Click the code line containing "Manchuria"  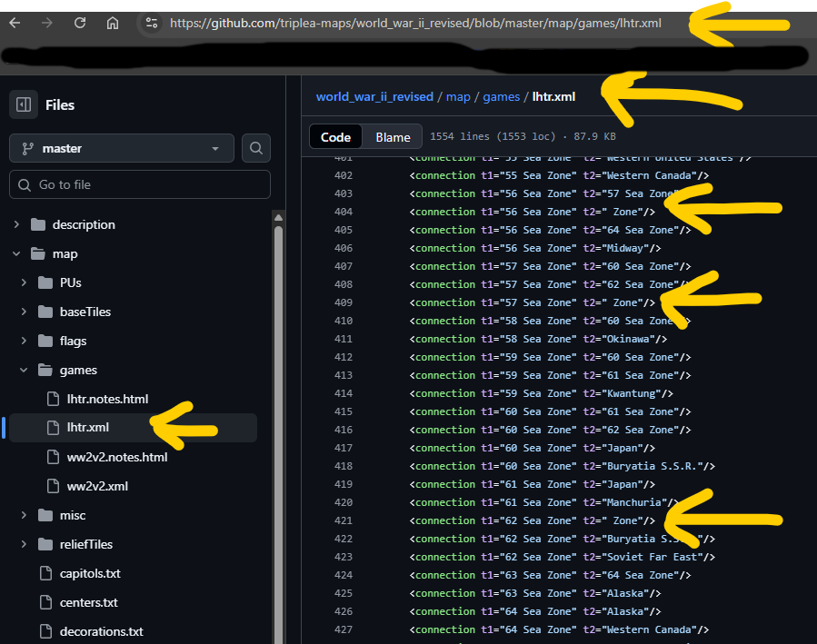tap(544, 502)
